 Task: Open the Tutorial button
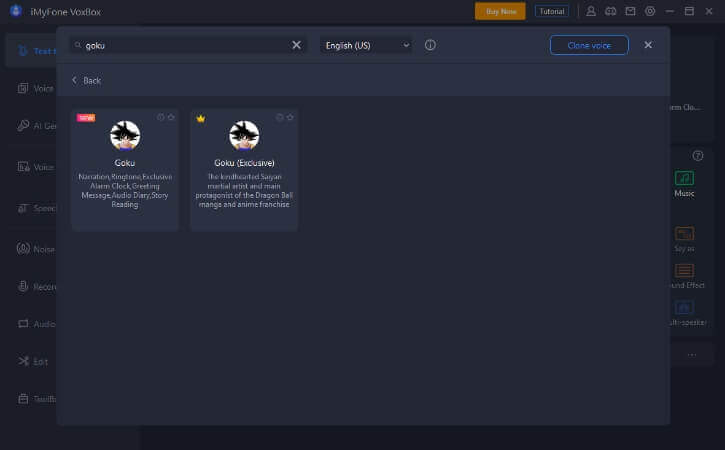point(552,11)
